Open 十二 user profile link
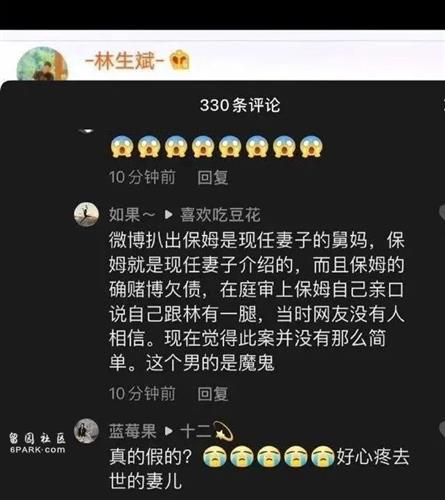445x500 pixels. click(x=196, y=431)
